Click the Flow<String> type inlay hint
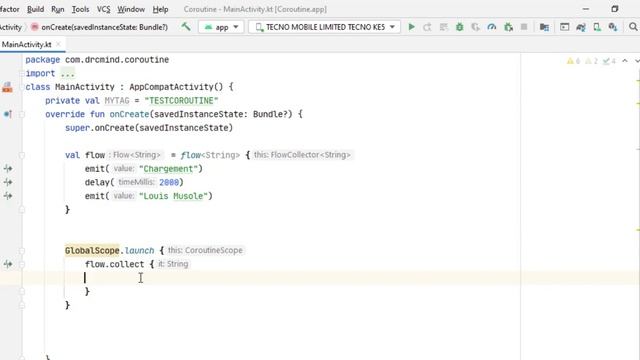 point(135,155)
